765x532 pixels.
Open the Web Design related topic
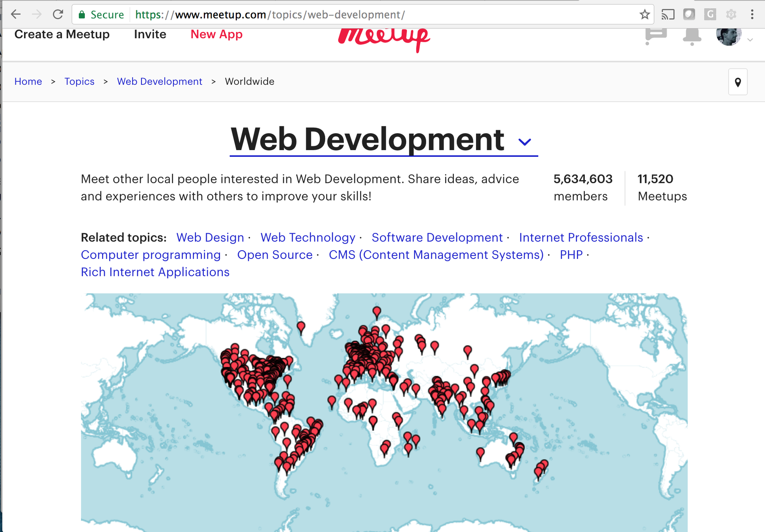210,238
